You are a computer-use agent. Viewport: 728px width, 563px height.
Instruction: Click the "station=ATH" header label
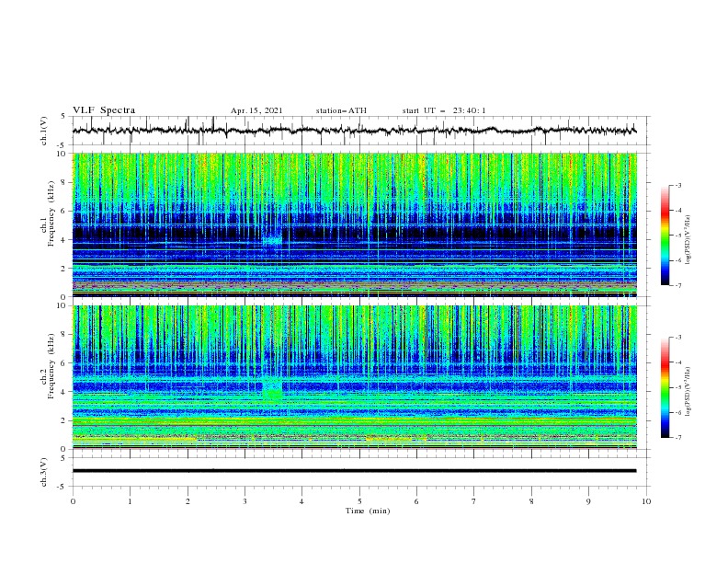pos(341,110)
